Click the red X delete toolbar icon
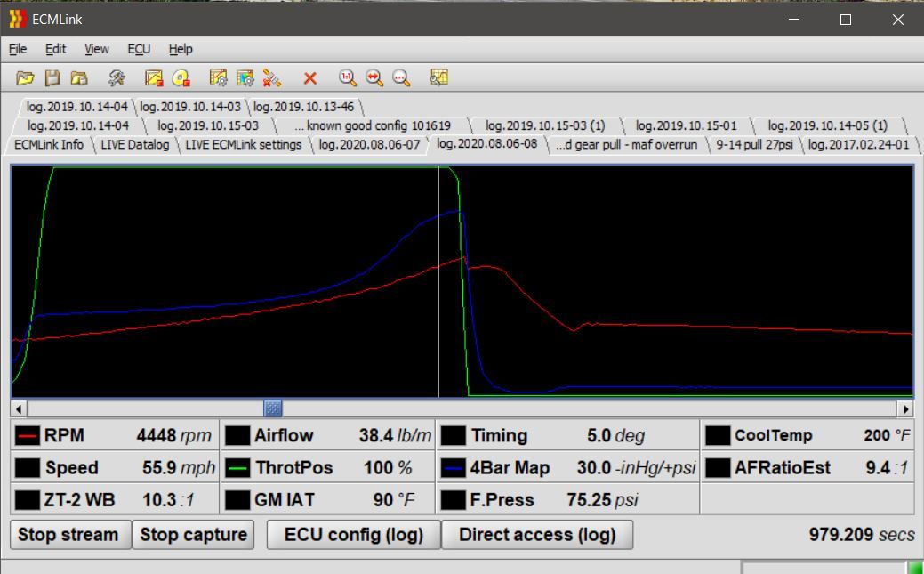The width and height of the screenshot is (924, 574). [310, 78]
